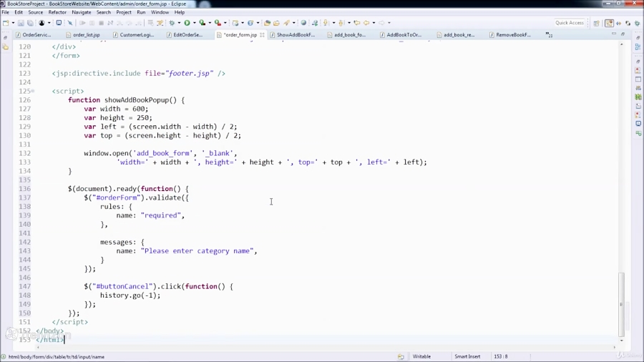Open the user profile icon dropdown arrow
This screenshot has height=362, width=644.
[x=49, y=23]
